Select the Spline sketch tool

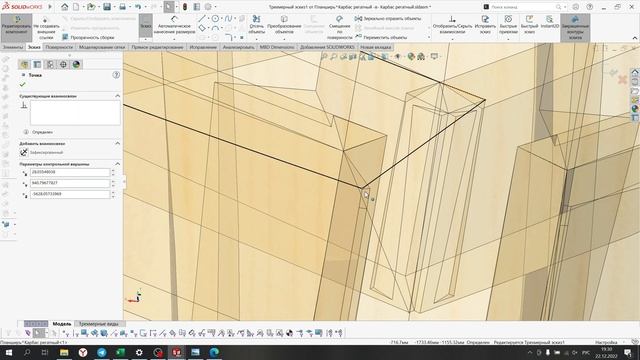click(228, 19)
